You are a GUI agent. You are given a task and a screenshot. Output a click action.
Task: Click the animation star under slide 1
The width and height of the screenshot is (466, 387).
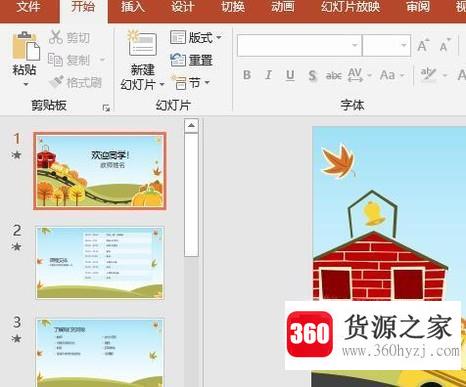coord(16,155)
